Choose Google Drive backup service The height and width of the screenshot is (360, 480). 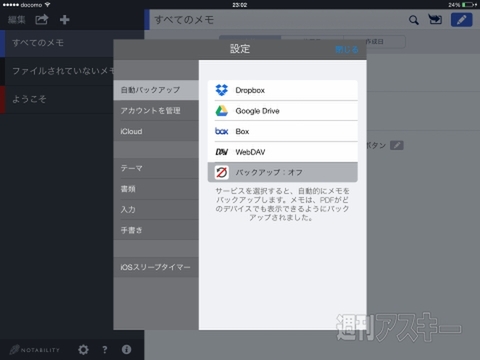click(283, 111)
